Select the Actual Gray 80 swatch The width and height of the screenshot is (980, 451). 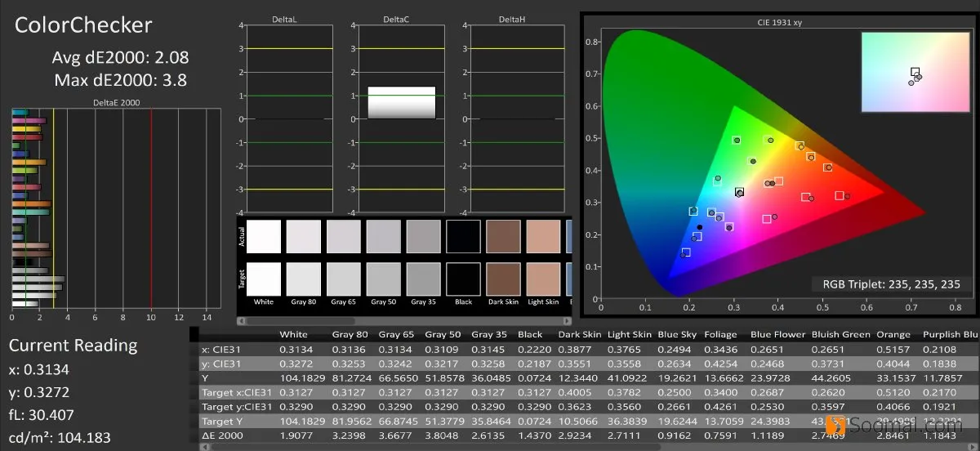coord(304,236)
